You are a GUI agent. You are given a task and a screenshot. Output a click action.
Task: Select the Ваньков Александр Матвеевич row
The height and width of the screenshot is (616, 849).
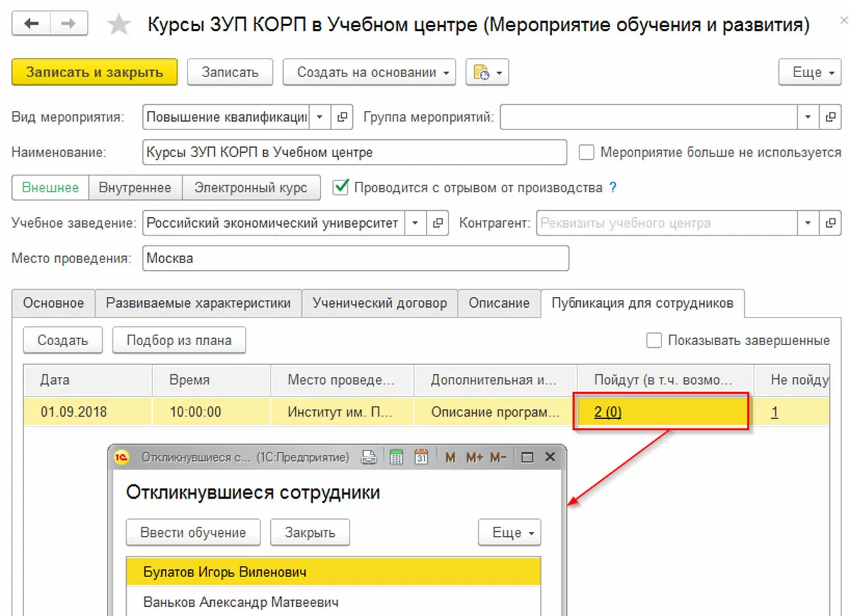pyautogui.click(x=333, y=603)
